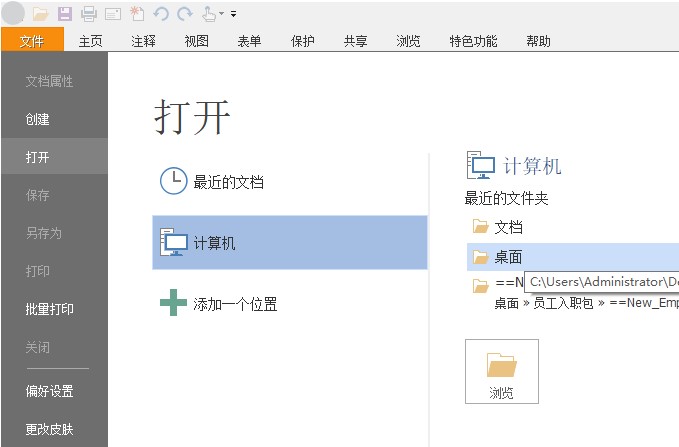This screenshot has width=679, height=447.
Task: Click path text 桌面 » 员工入职包
Action: pos(544,303)
